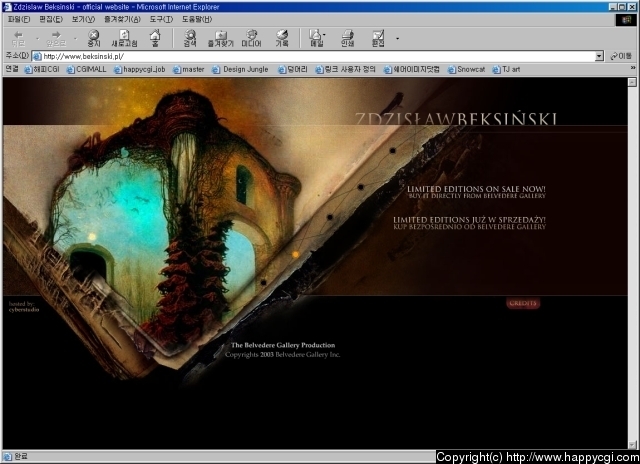Image resolution: width=640 pixels, height=464 pixels.
Task: Maximize the Internet Explorer window
Action: click(622, 7)
